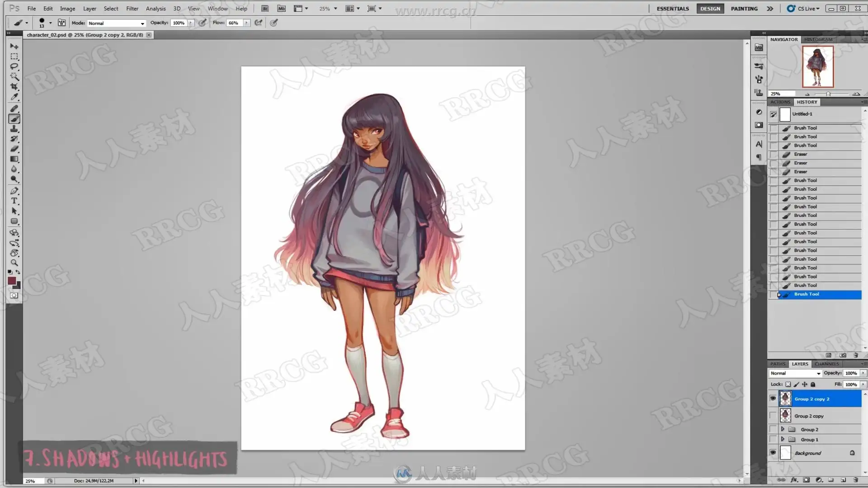The width and height of the screenshot is (868, 488).
Task: Select the Horizontal Type tool
Action: click(x=14, y=201)
